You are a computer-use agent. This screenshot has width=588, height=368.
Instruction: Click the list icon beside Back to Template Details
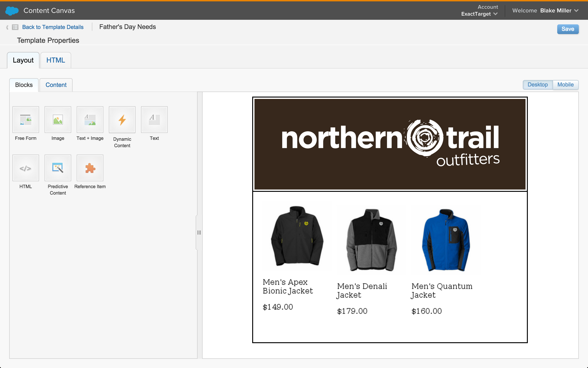pos(15,27)
